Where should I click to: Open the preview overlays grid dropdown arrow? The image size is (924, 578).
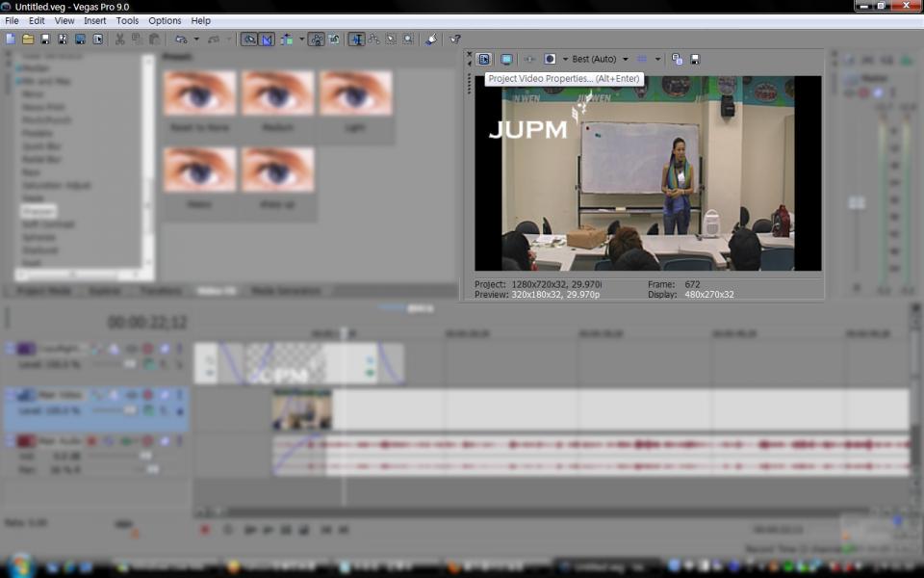(658, 60)
